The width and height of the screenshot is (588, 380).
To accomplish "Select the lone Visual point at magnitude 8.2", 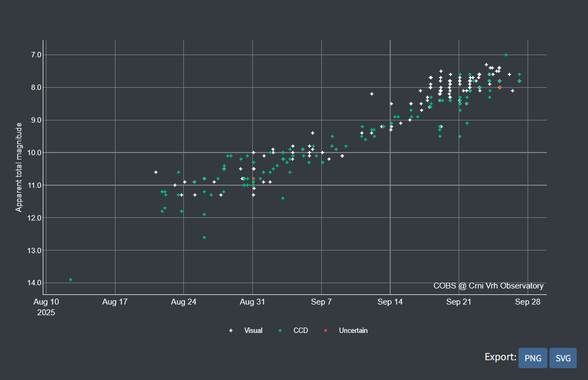I will (372, 94).
